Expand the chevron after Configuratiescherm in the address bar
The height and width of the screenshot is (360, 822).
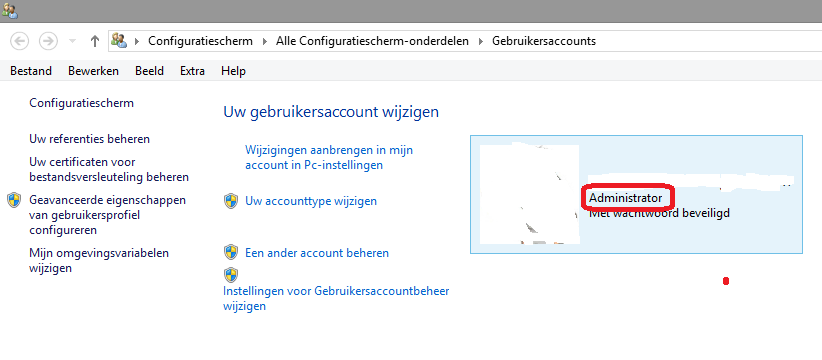264,41
